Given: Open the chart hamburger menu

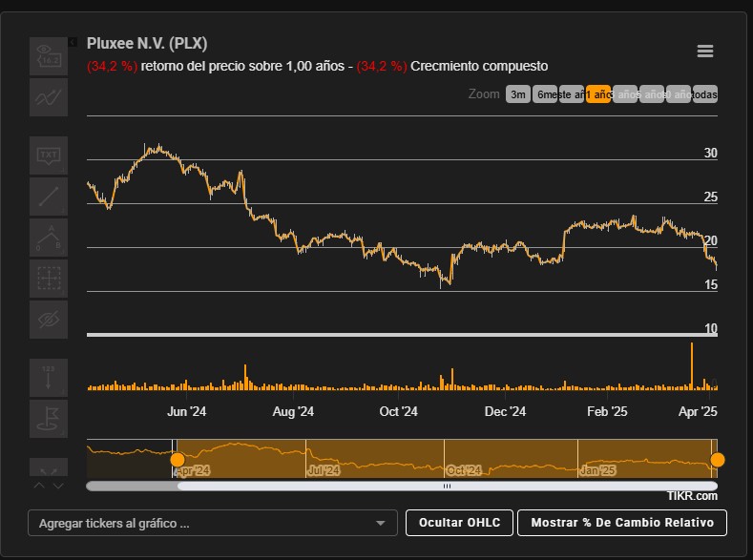Looking at the screenshot, I should 705,52.
